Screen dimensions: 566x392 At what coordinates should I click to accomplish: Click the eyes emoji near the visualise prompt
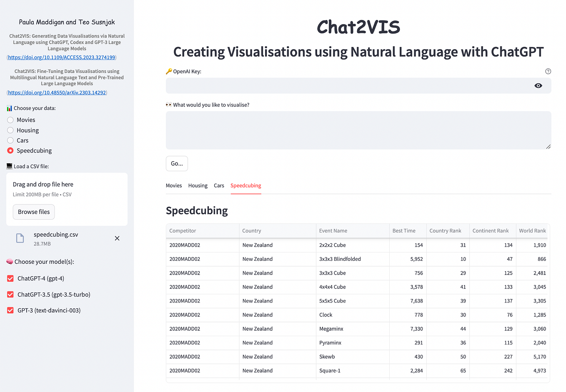pos(168,104)
